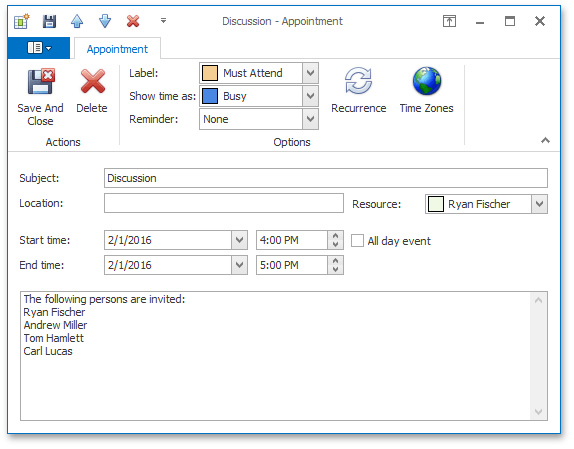The image size is (574, 449).
Task: Switch to the Appointment ribbon tab
Action: (117, 49)
